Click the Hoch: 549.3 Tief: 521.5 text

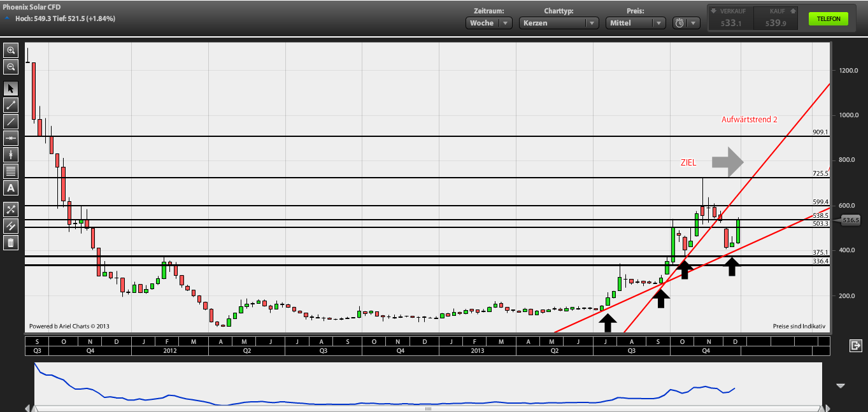[65, 19]
